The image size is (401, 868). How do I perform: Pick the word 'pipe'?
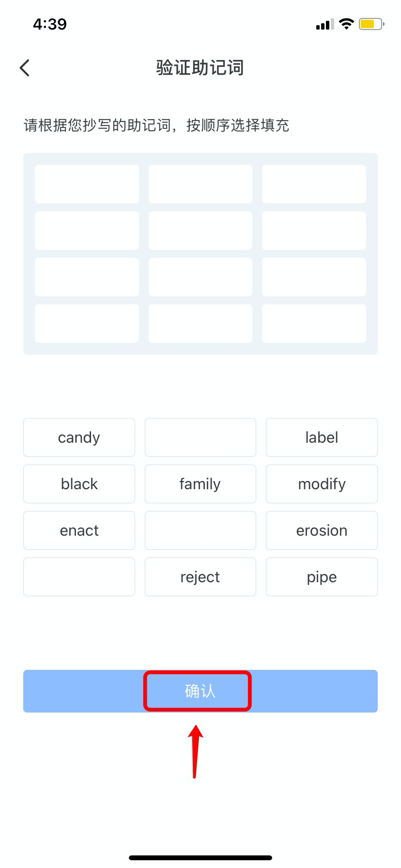(322, 577)
